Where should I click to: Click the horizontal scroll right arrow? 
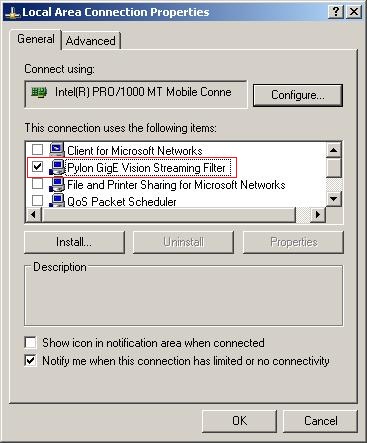pos(318,215)
